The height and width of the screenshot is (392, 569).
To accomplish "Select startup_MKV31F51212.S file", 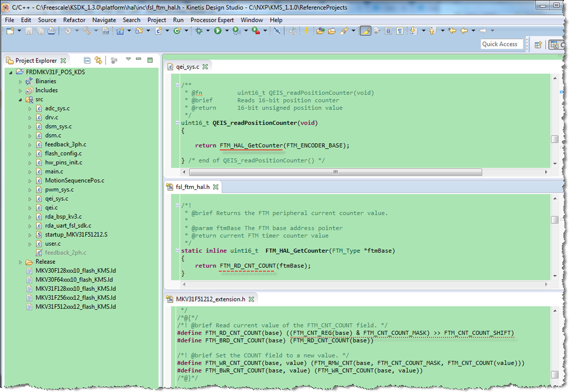I will (x=76, y=235).
